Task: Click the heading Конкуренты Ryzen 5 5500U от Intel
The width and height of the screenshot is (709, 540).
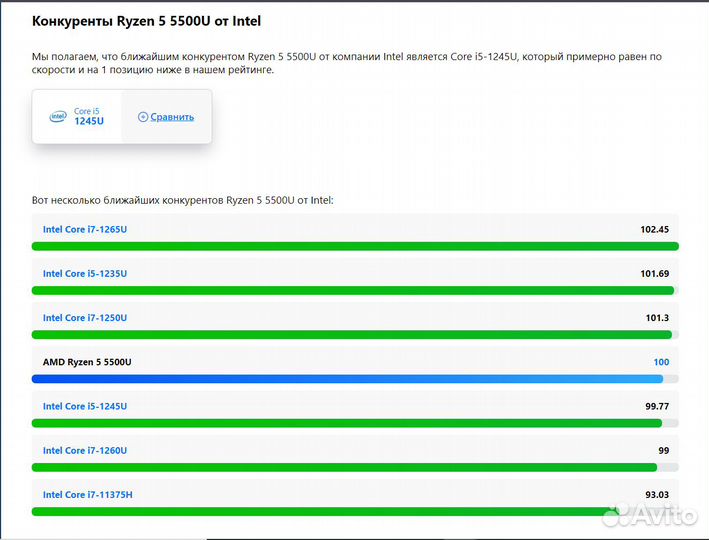Action: 148,21
